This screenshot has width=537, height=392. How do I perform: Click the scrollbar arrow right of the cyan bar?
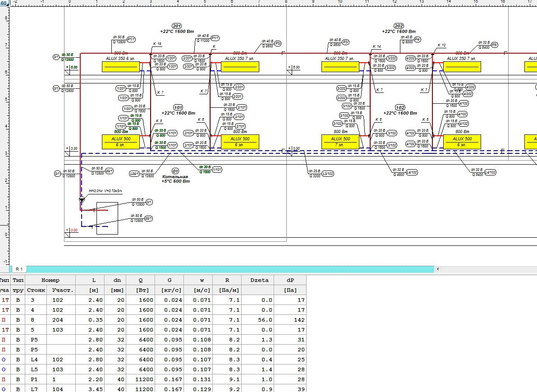[x=437, y=269]
